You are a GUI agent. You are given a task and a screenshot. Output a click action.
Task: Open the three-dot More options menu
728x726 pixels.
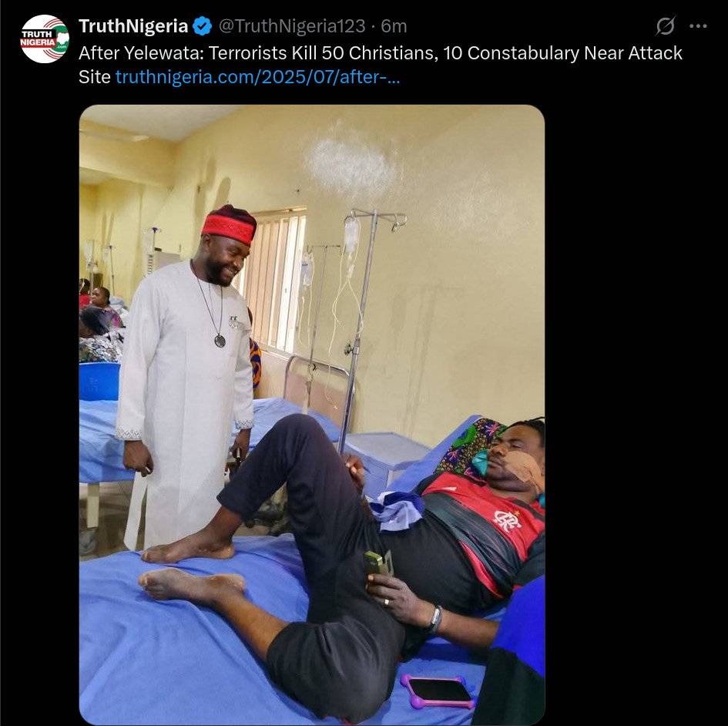click(x=698, y=26)
